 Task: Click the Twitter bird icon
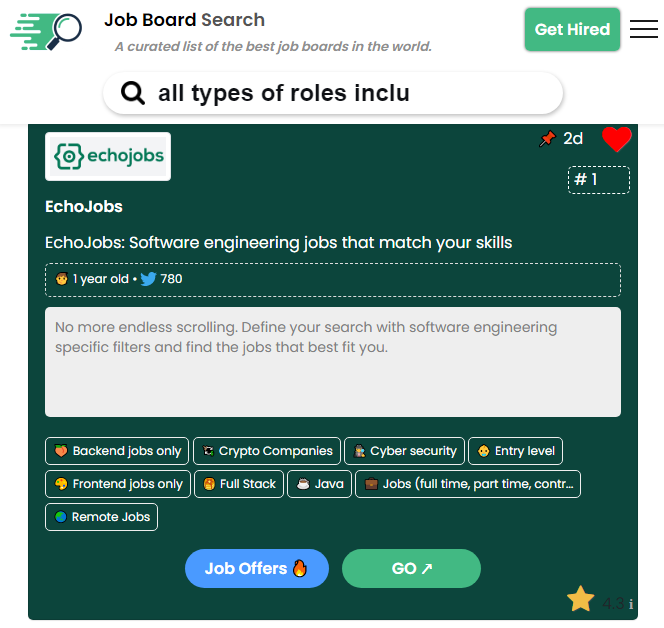[148, 279]
